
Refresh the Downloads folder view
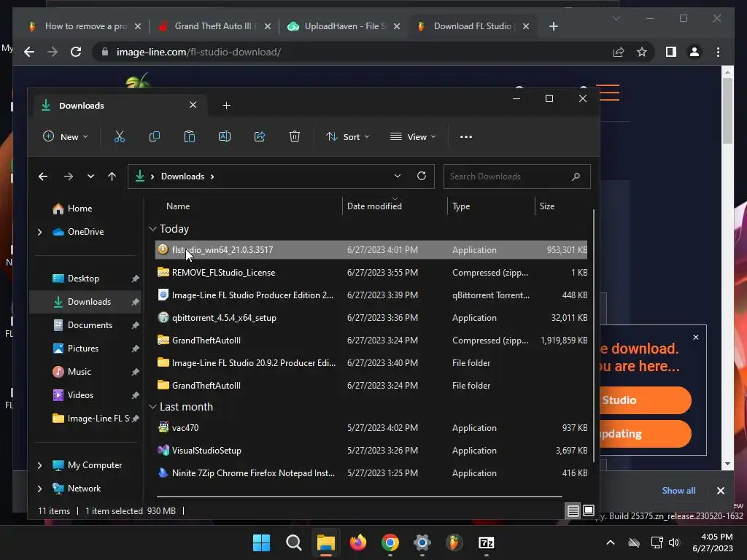click(x=422, y=176)
